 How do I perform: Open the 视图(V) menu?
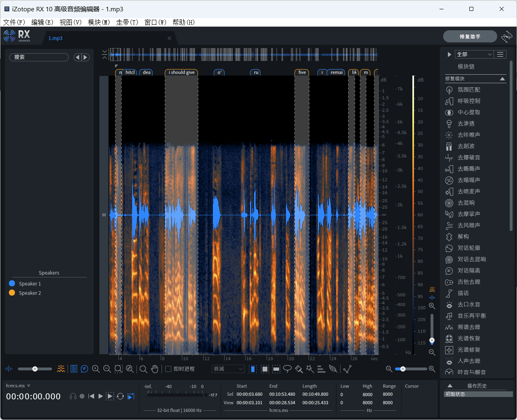pos(71,22)
